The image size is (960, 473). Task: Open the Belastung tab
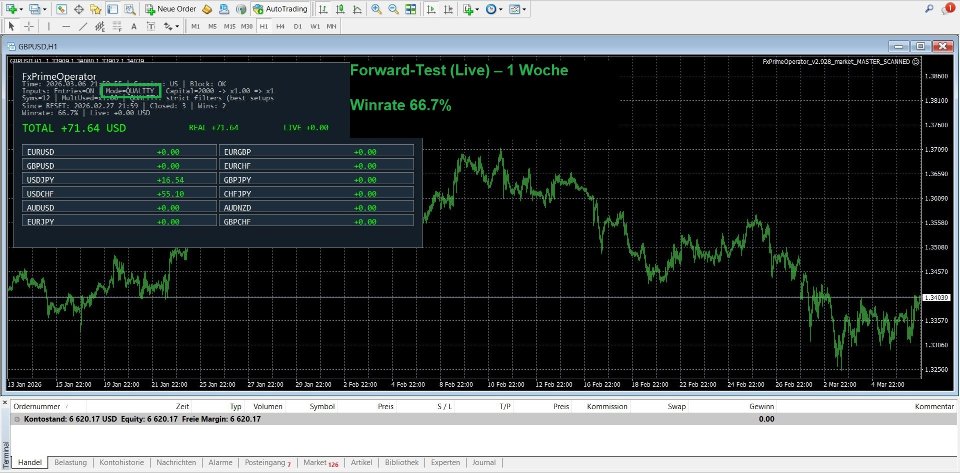[x=70, y=463]
